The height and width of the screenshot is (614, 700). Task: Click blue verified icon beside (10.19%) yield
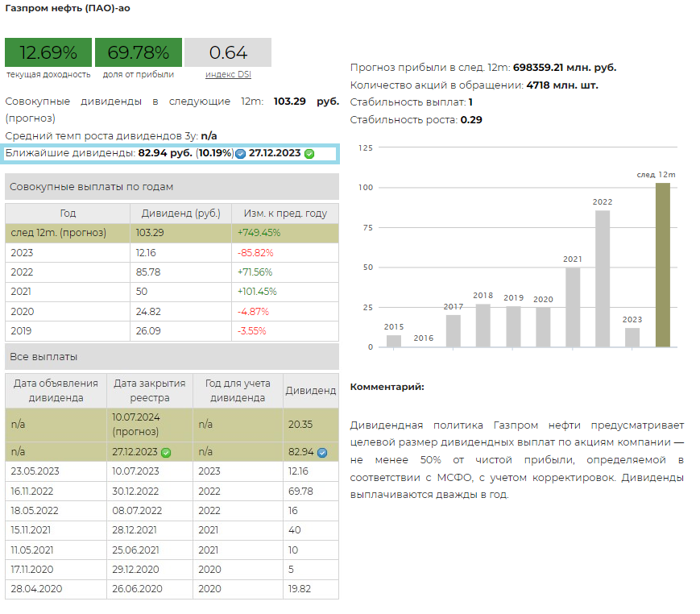[240, 154]
